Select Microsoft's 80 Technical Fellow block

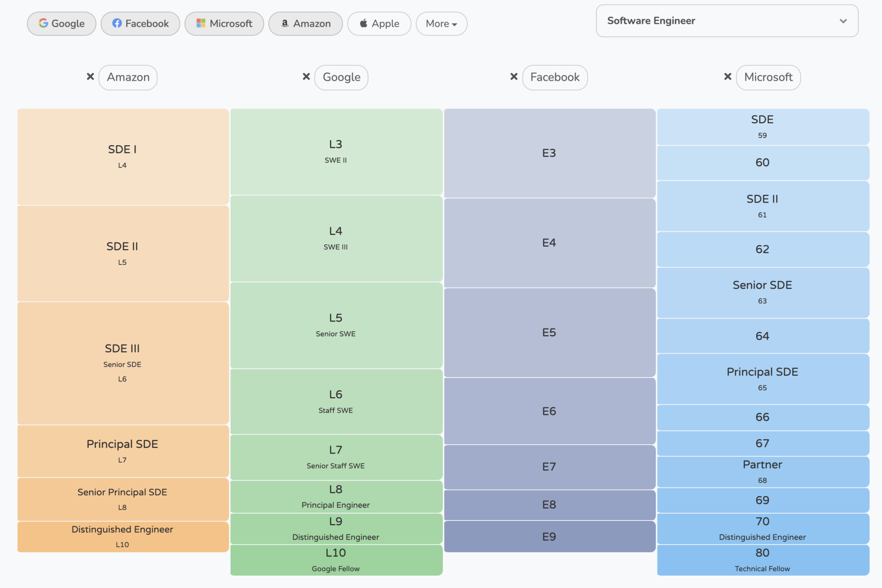pyautogui.click(x=763, y=560)
